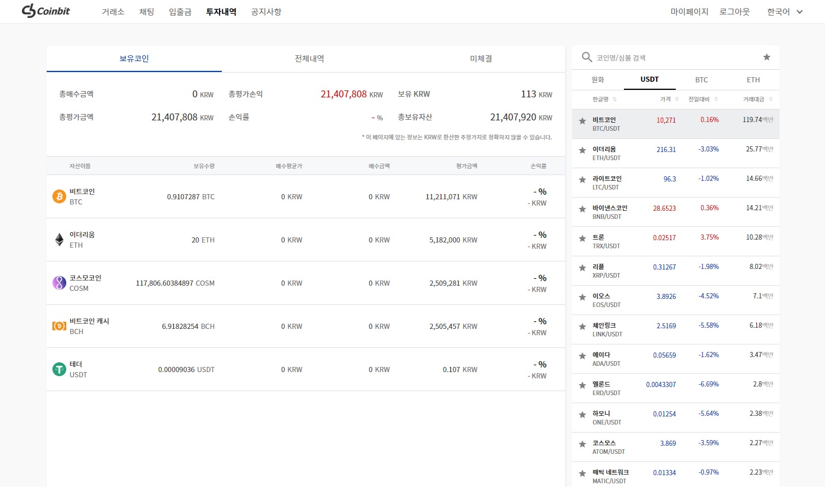Viewport: 825px width, 504px height.
Task: Favorite the LTC/USDT pair star
Action: tap(582, 180)
